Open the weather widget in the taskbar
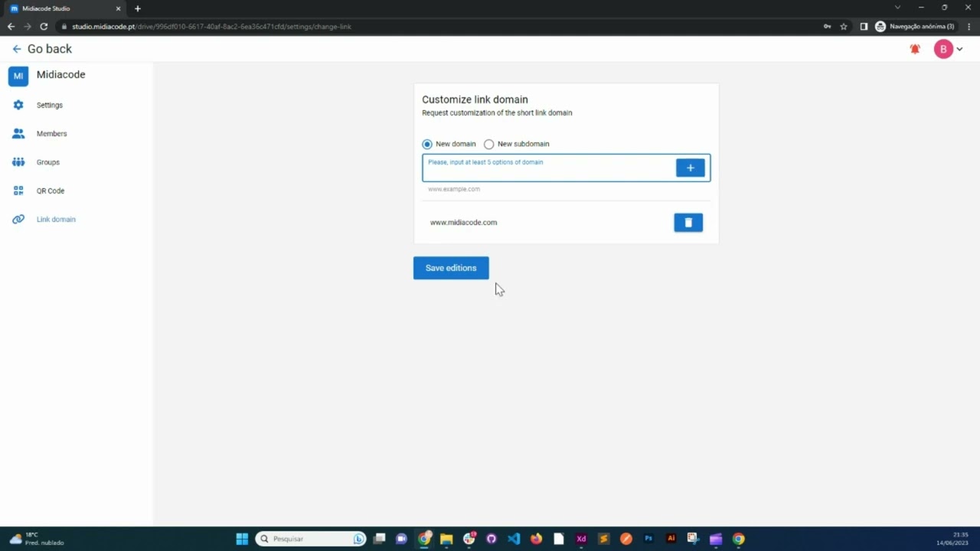This screenshot has height=551, width=980. (x=36, y=539)
